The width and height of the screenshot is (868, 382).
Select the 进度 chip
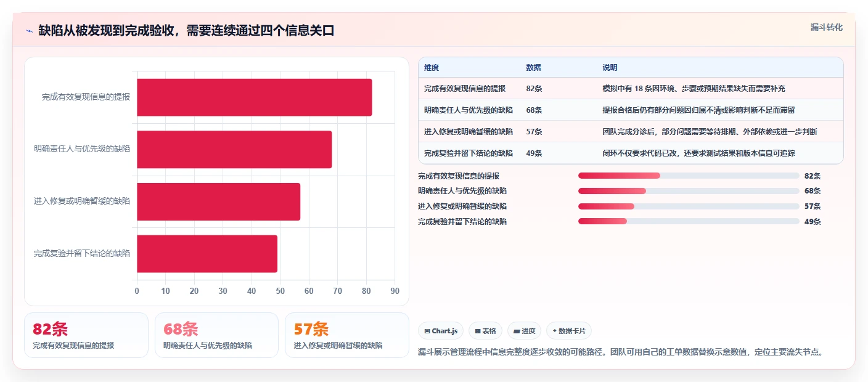(524, 331)
